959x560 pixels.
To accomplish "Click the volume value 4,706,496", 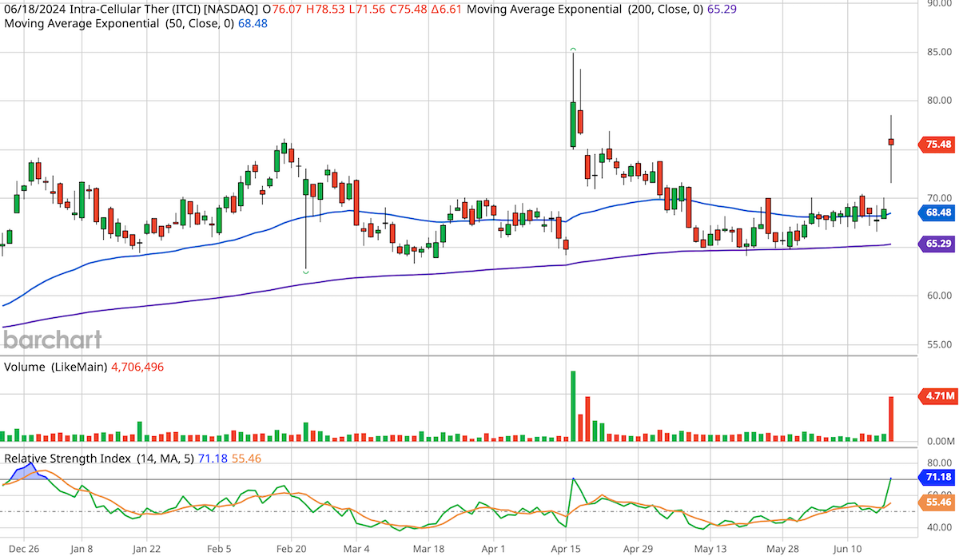I will coord(137,367).
